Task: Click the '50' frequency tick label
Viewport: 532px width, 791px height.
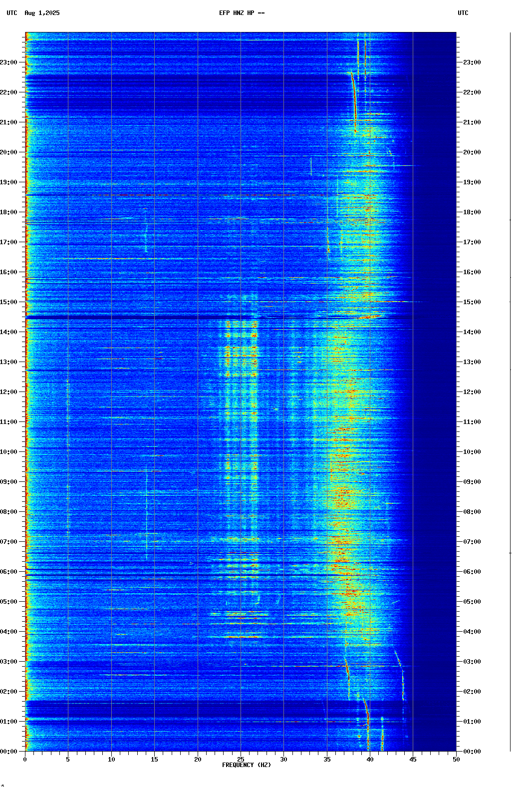Action: click(456, 760)
